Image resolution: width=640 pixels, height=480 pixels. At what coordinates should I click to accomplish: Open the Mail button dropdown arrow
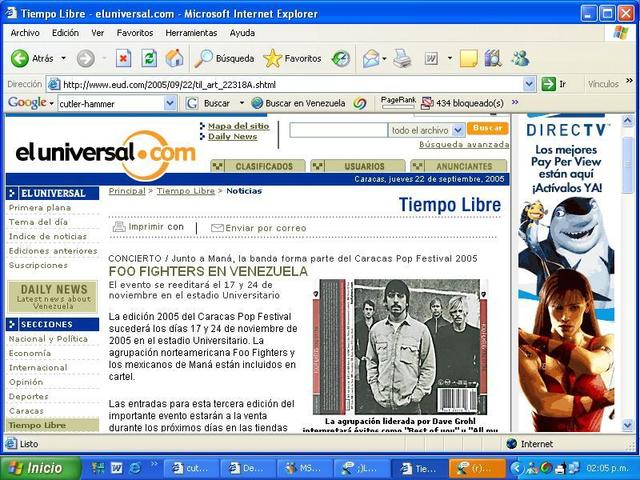pyautogui.click(x=384, y=58)
